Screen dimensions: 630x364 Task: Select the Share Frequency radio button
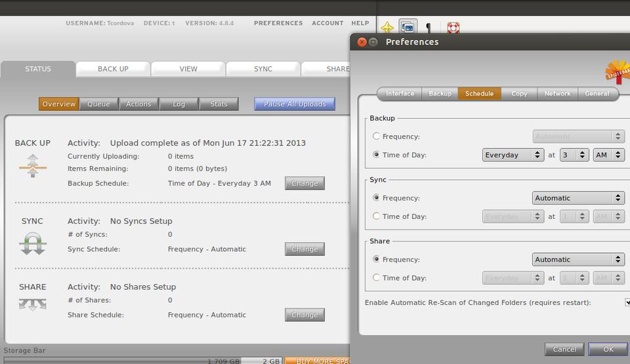click(x=376, y=259)
